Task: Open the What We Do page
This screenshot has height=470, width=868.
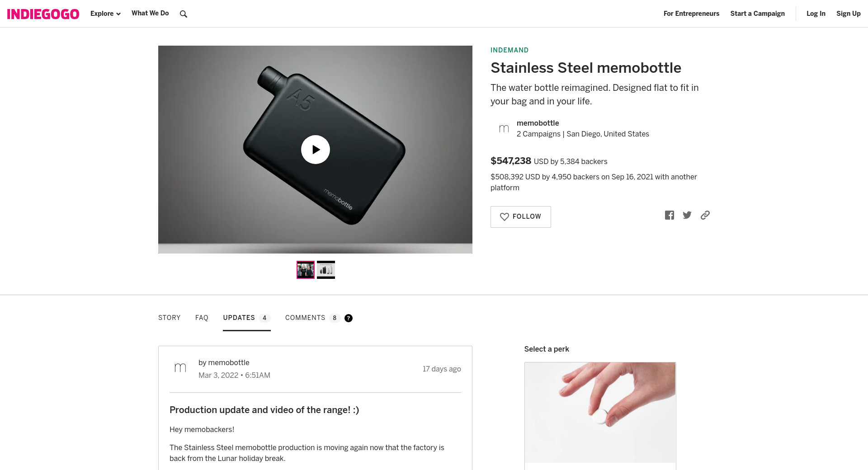Action: coord(150,13)
